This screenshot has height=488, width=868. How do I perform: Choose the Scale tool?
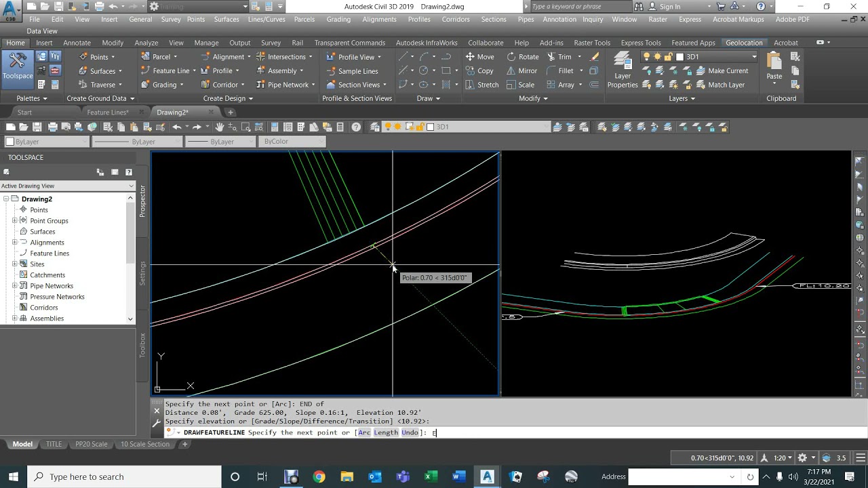tap(520, 85)
